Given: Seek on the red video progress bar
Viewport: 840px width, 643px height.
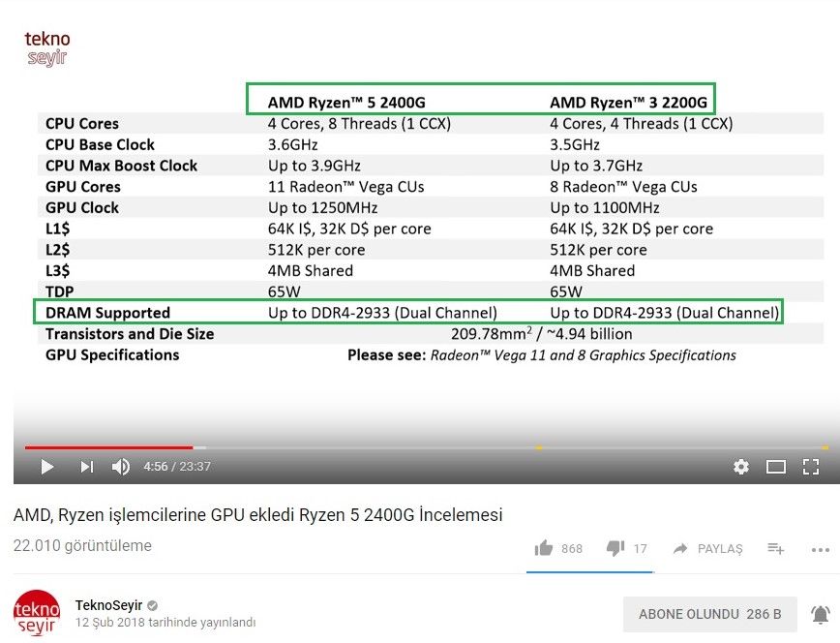Looking at the screenshot, I should pos(108,446).
